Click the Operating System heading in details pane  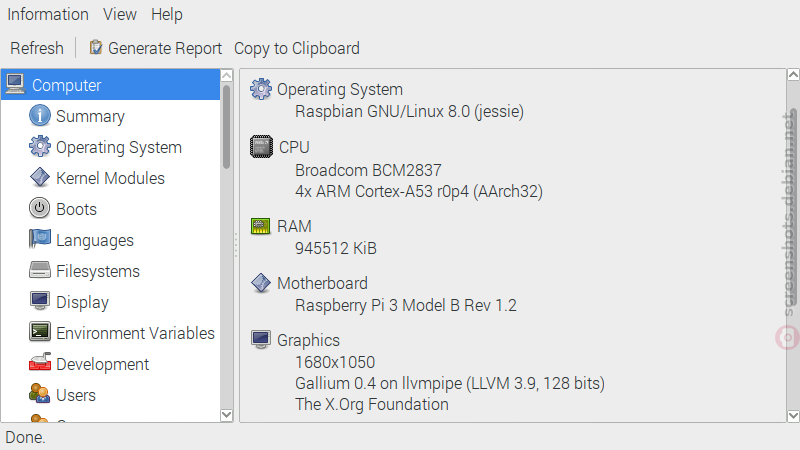340,90
